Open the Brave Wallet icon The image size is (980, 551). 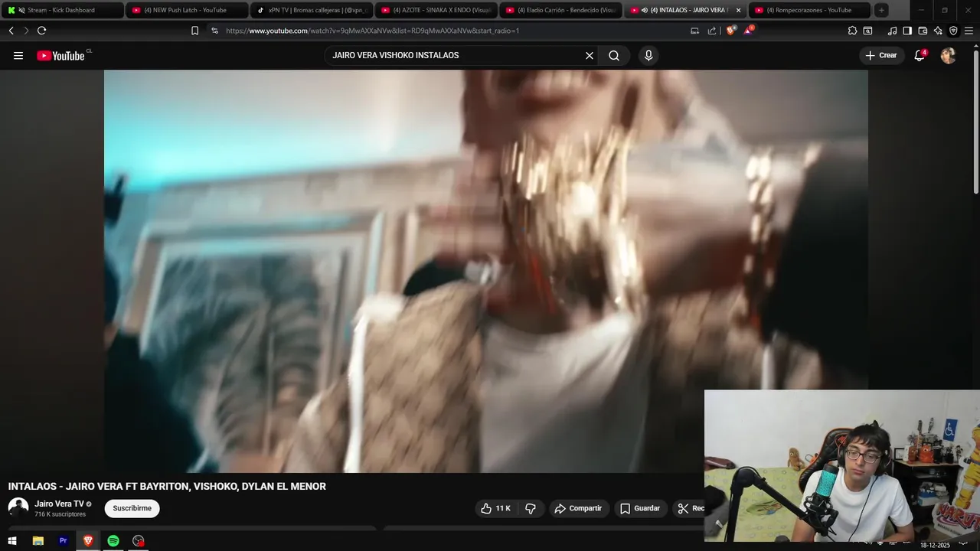tap(923, 31)
